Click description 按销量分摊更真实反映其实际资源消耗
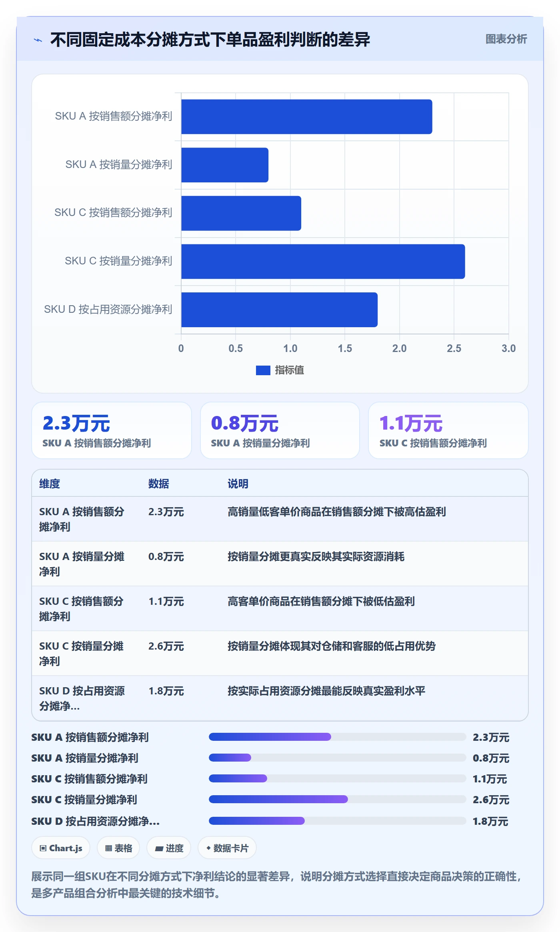The width and height of the screenshot is (560, 932). (316, 557)
